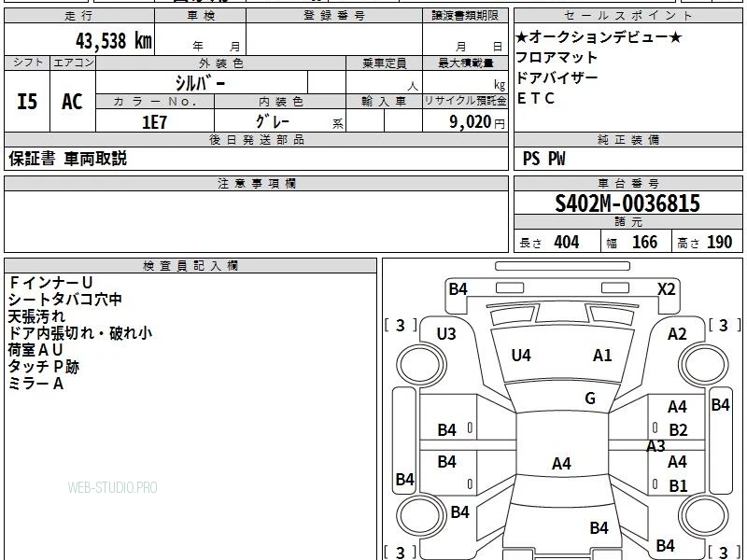Click the 車検 header cell
The width and height of the screenshot is (747, 560).
tap(201, 16)
